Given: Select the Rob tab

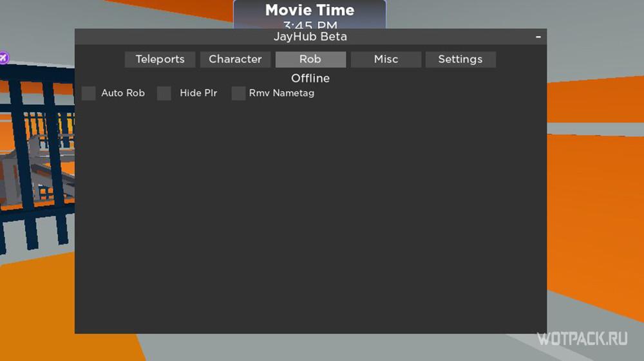Looking at the screenshot, I should tap(310, 59).
